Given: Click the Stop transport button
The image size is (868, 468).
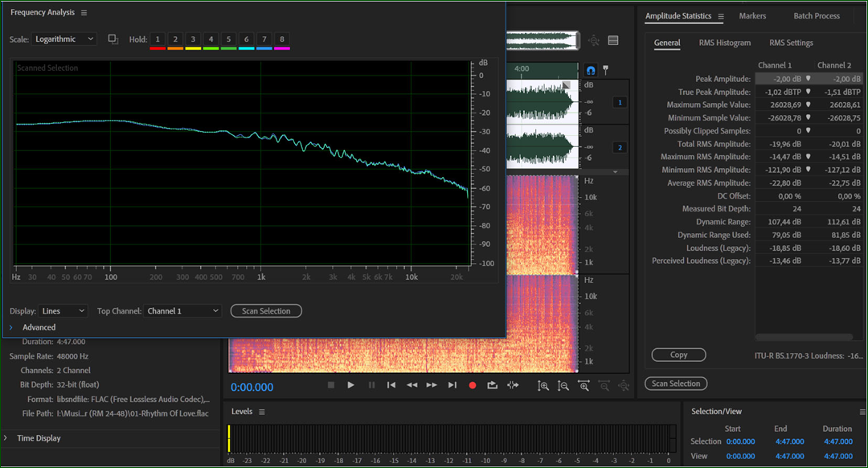Looking at the screenshot, I should click(331, 385).
